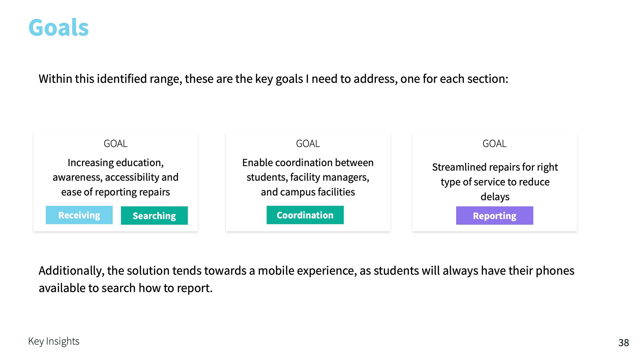Click the middle GOAL card heading
The height and width of the screenshot is (362, 644).
click(308, 144)
